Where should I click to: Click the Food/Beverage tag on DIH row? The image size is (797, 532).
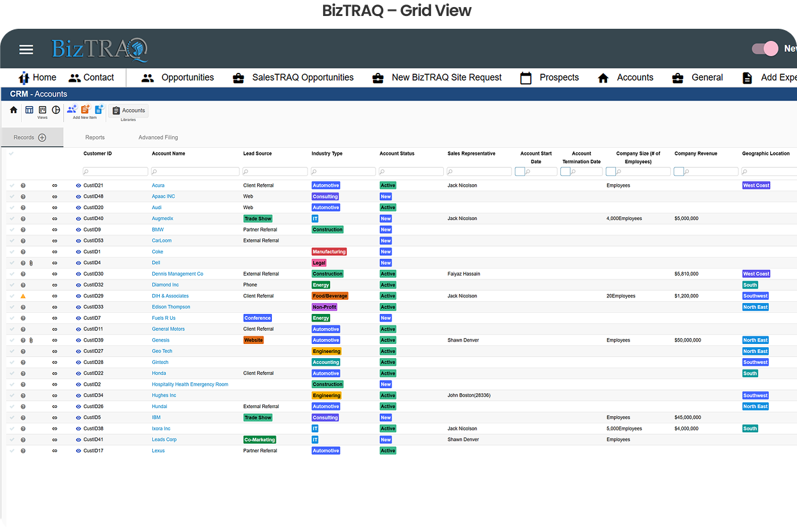tap(330, 296)
